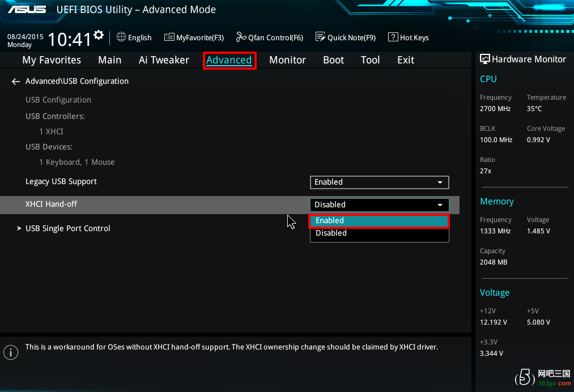The image size is (574, 392).
Task: Open Qfan Control(F6)
Action: 269,37
